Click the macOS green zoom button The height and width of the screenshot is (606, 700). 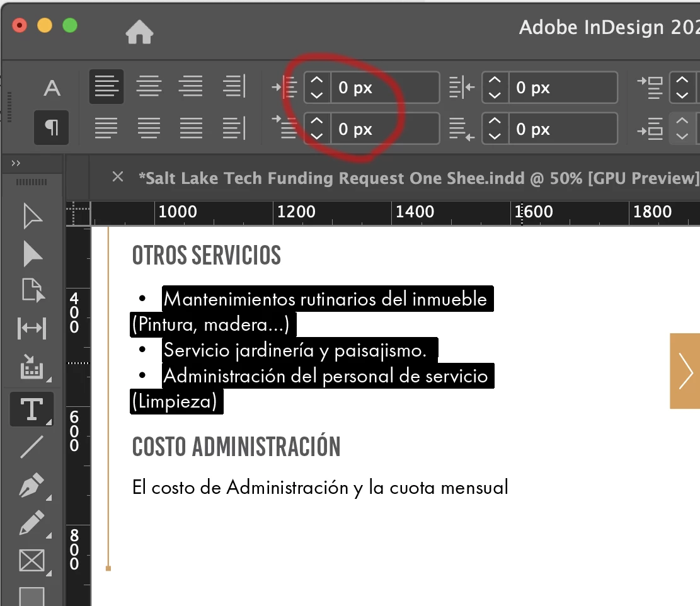[x=70, y=25]
